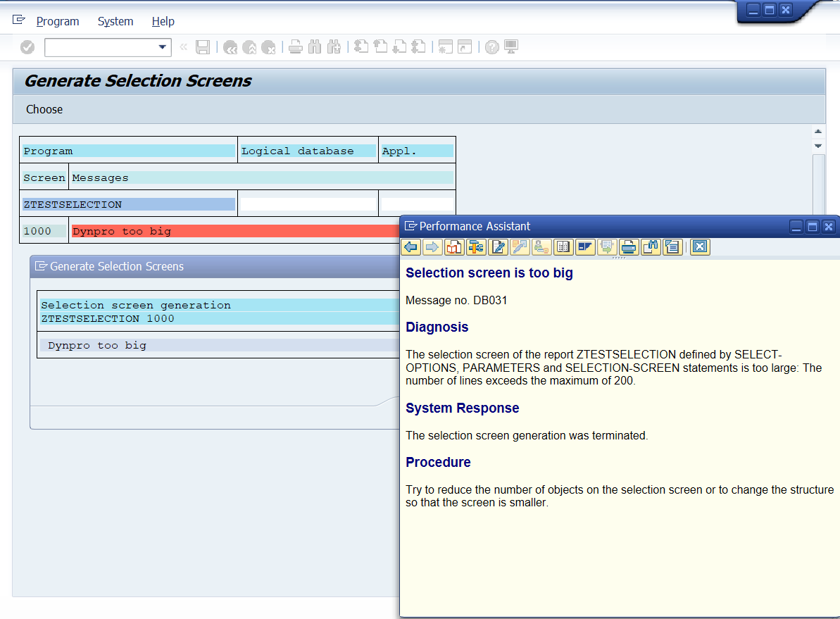
Task: Click the Customize Local Layout monitor icon
Action: coord(511,47)
